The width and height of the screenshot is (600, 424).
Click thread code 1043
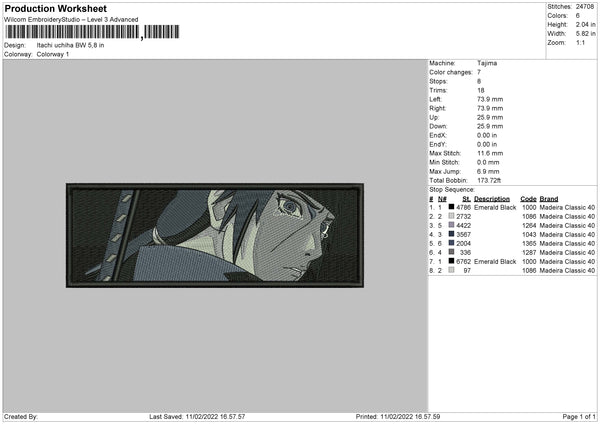click(x=529, y=235)
